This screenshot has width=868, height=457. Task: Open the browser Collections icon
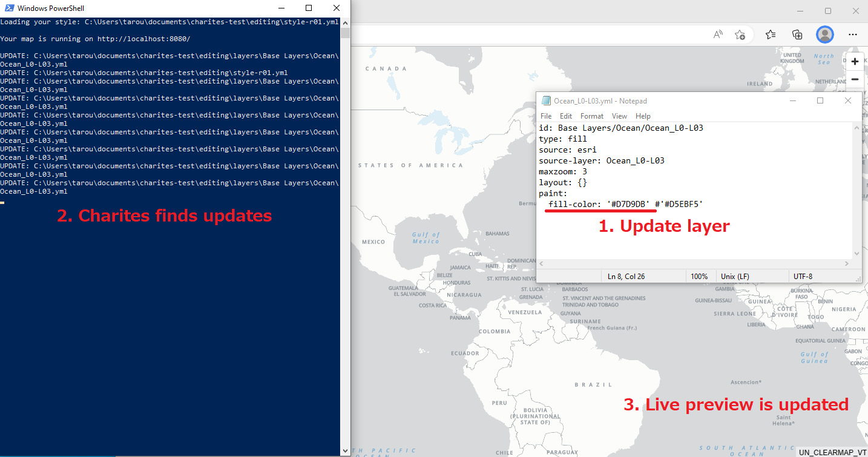click(797, 35)
